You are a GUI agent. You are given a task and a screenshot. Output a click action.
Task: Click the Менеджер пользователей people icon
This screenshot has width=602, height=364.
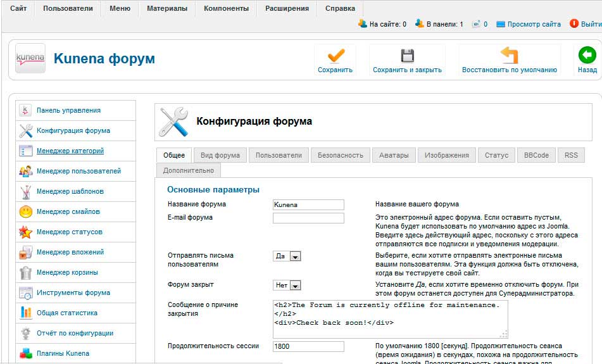pos(26,172)
